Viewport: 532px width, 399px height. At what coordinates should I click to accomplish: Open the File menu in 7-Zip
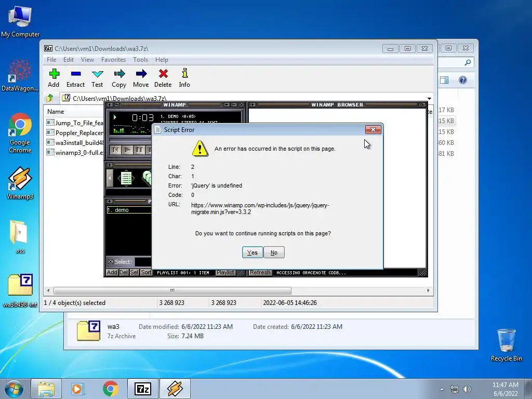click(x=51, y=60)
